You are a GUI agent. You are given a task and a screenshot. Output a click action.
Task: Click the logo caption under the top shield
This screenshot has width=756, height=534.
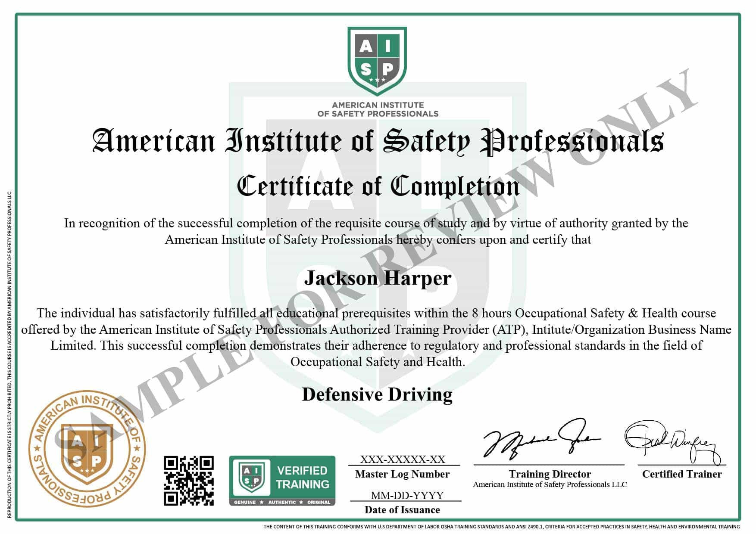[378, 109]
